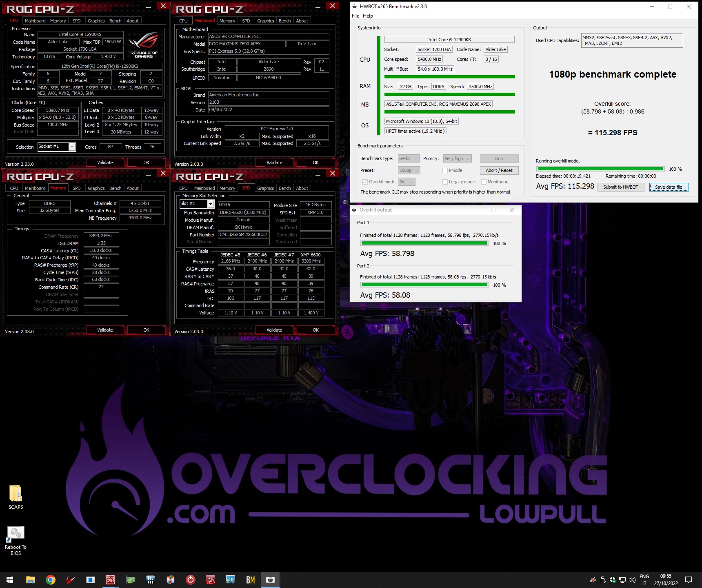Switch to ROG CPU-Z taskbar icon
This screenshot has width=702, height=588.
(111, 579)
